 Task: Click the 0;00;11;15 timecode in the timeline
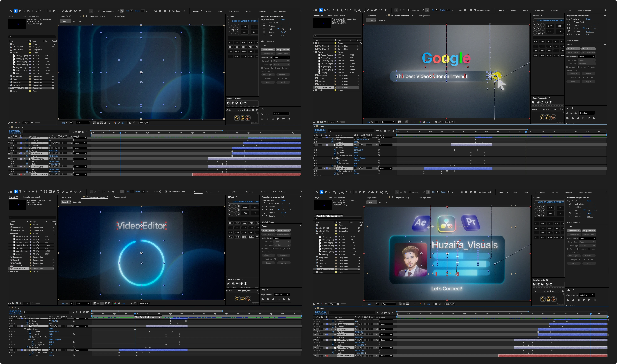click(320, 130)
